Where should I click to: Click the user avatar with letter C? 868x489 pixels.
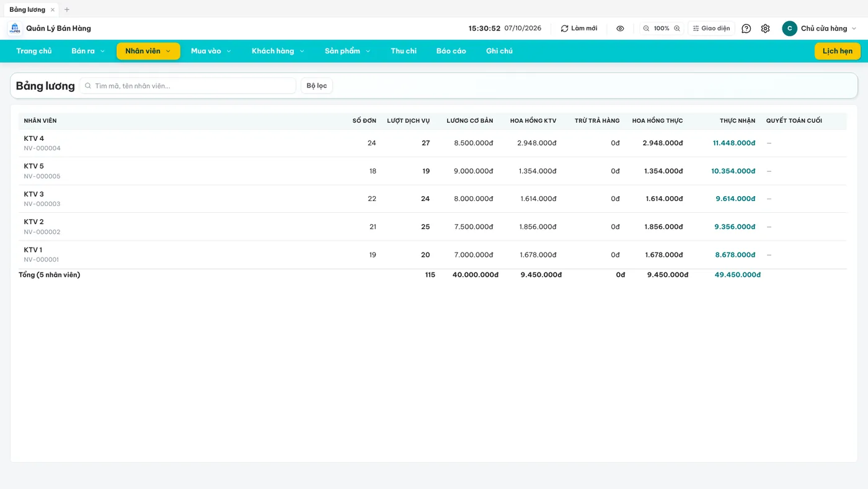pyautogui.click(x=789, y=29)
